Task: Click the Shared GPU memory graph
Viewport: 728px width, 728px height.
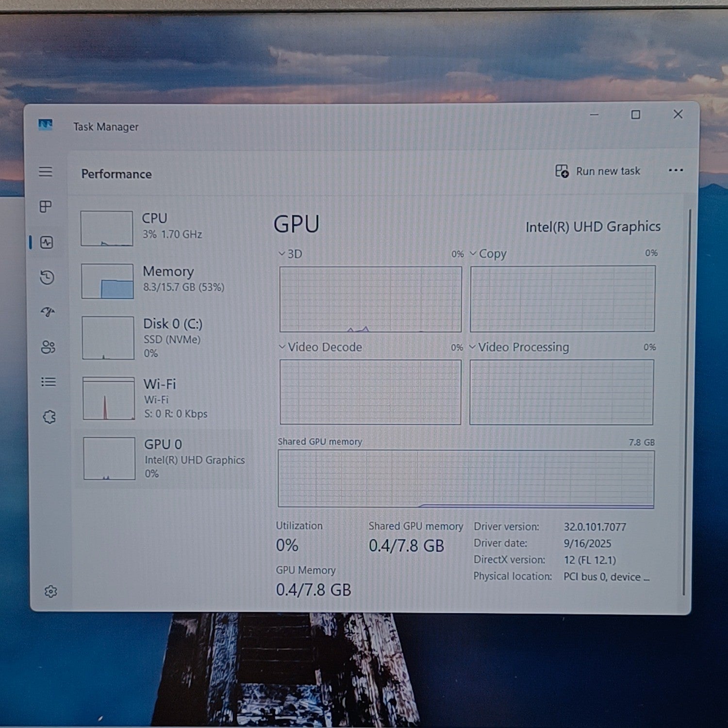Action: coord(466,479)
